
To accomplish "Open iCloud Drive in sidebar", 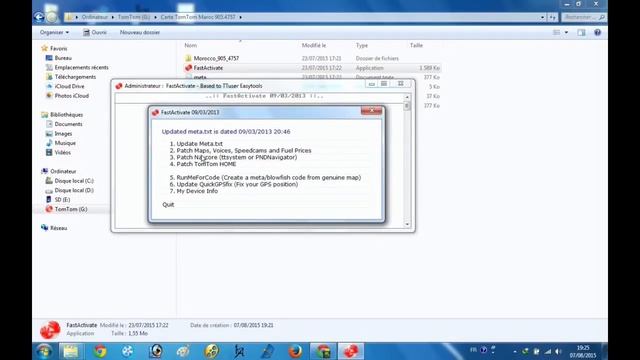I will [69, 86].
